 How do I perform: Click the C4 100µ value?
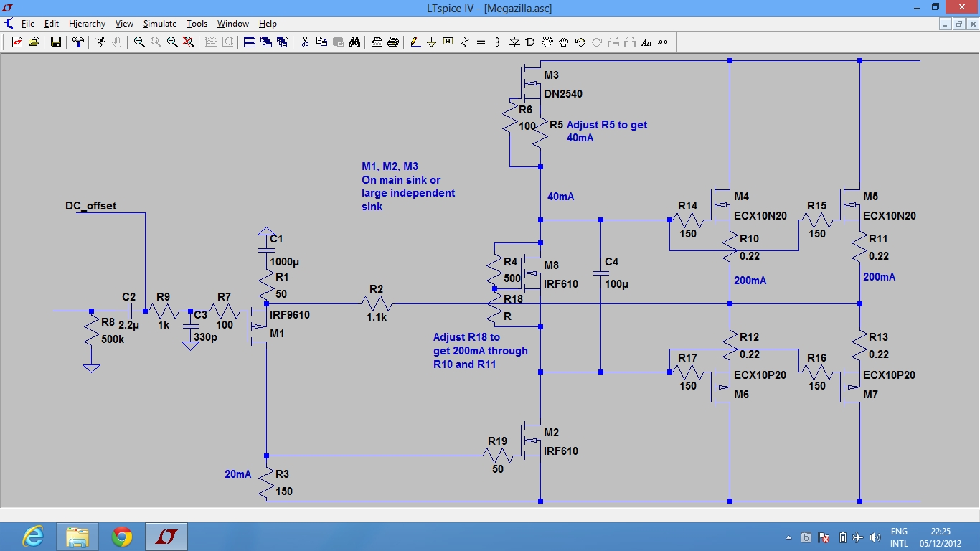[616, 284]
